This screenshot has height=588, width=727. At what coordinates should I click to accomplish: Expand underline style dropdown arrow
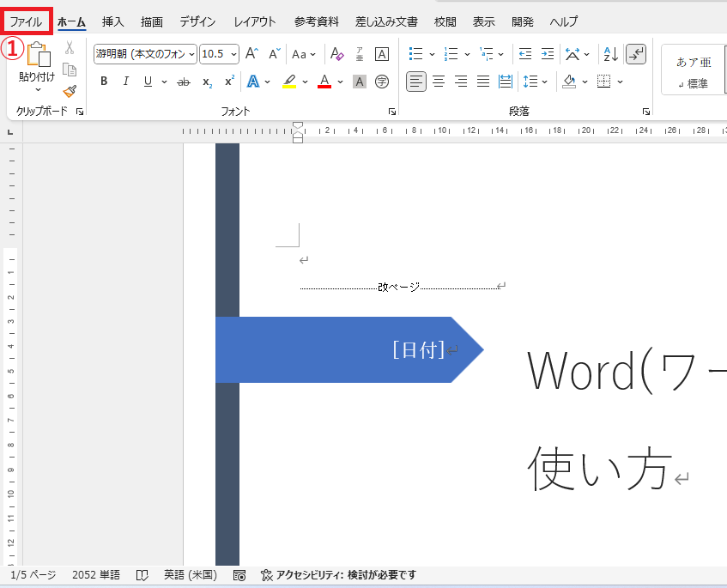point(164,82)
